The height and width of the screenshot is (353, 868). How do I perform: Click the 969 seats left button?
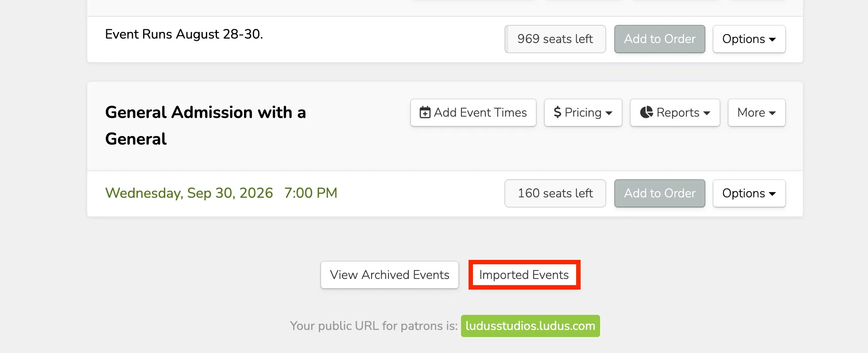pyautogui.click(x=555, y=39)
